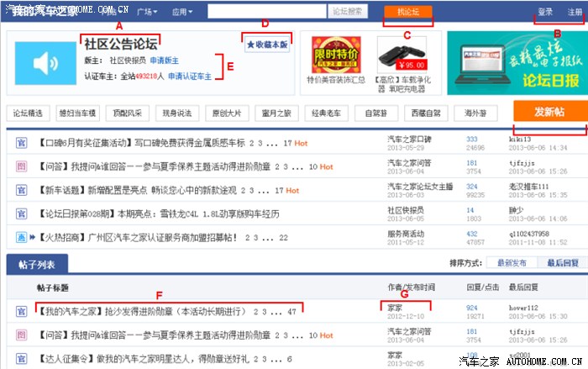The height and width of the screenshot is (369, 588).
Task: Click the speaker icon of 社区公告论坛
Action: click(x=45, y=63)
